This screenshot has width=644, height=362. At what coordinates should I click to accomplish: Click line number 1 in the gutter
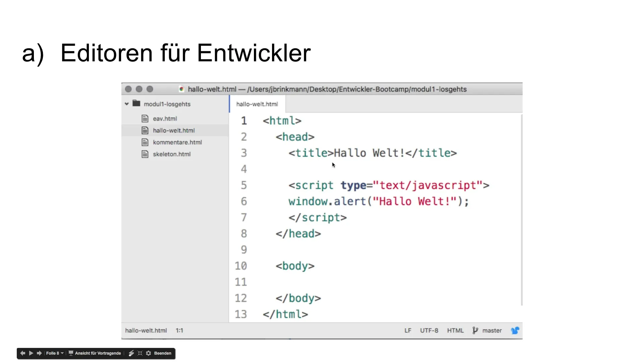[244, 121]
